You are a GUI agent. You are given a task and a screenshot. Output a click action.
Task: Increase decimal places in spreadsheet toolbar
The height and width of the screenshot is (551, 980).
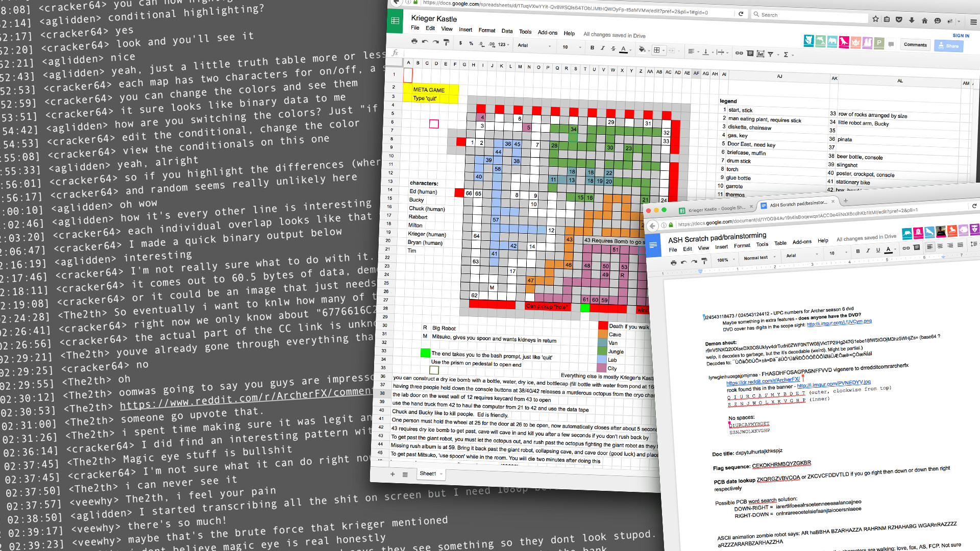492,44
